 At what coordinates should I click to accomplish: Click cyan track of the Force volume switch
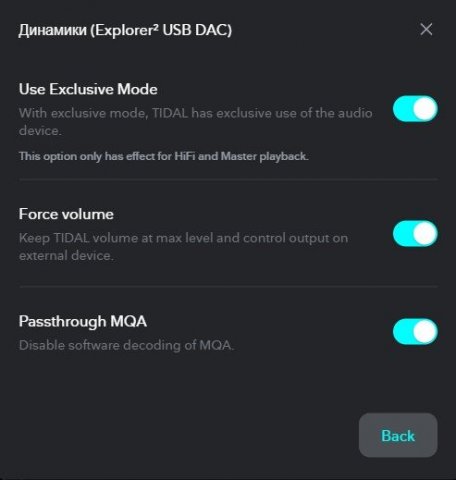tap(403, 233)
